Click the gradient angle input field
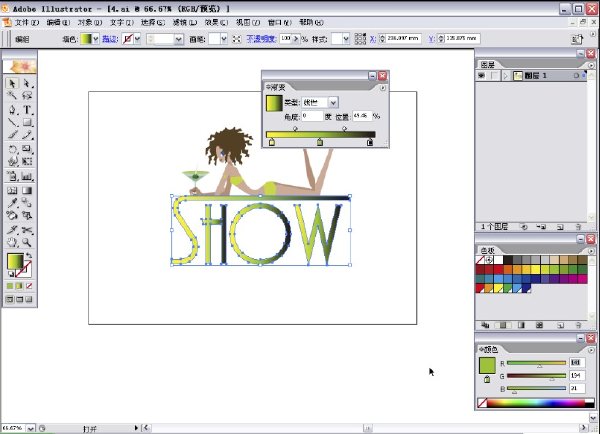600x434 pixels. [312, 116]
